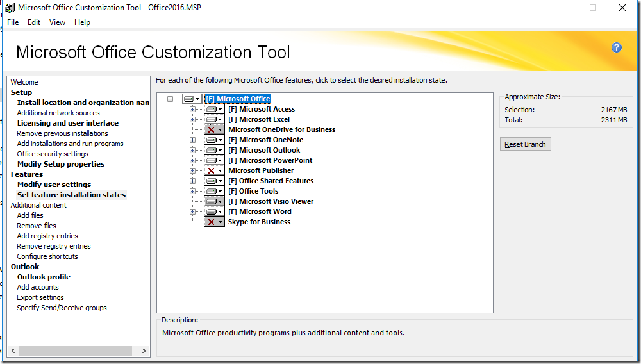Expand the Microsoft Publisher tree node
This screenshot has height=364, width=641.
pyautogui.click(x=192, y=170)
